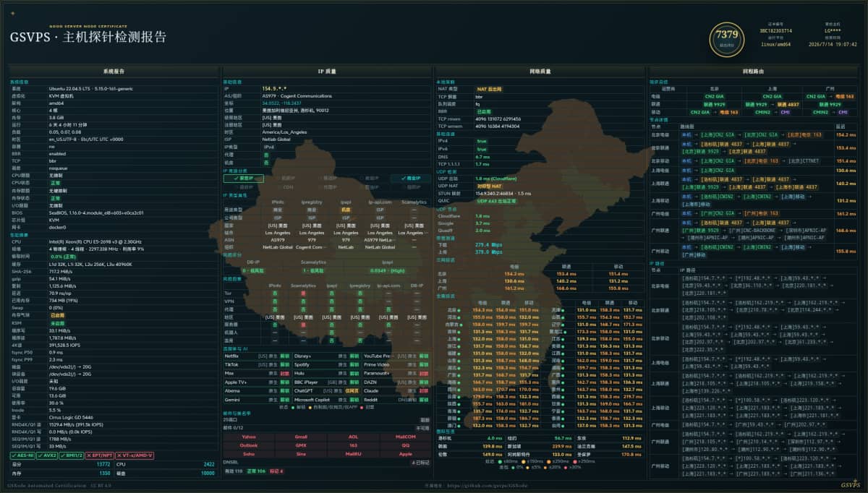
Task: Click the MailRU mail blacklist cell
Action: (353, 454)
